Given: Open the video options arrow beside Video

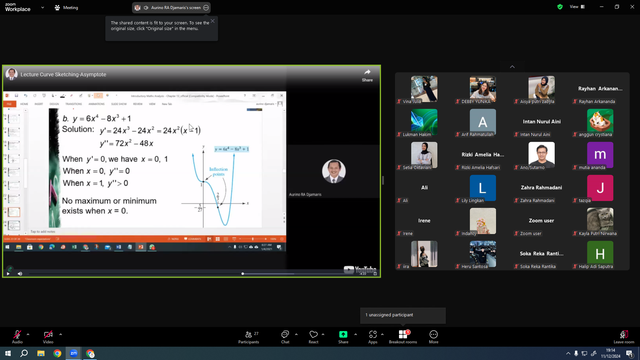Looking at the screenshot, I should pos(60,334).
